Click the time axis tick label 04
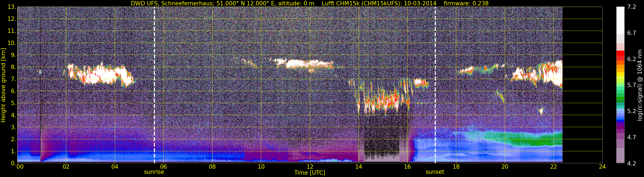The image size is (644, 177). tap(115, 167)
